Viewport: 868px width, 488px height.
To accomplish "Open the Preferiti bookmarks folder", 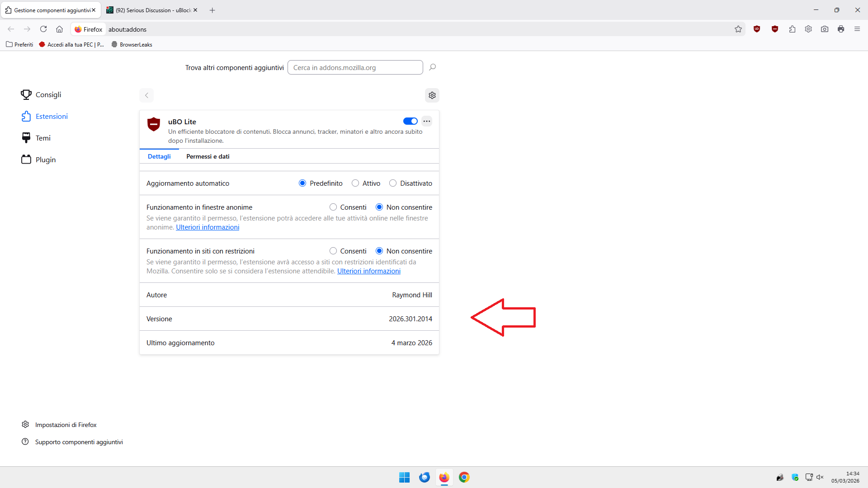I will [x=19, y=44].
